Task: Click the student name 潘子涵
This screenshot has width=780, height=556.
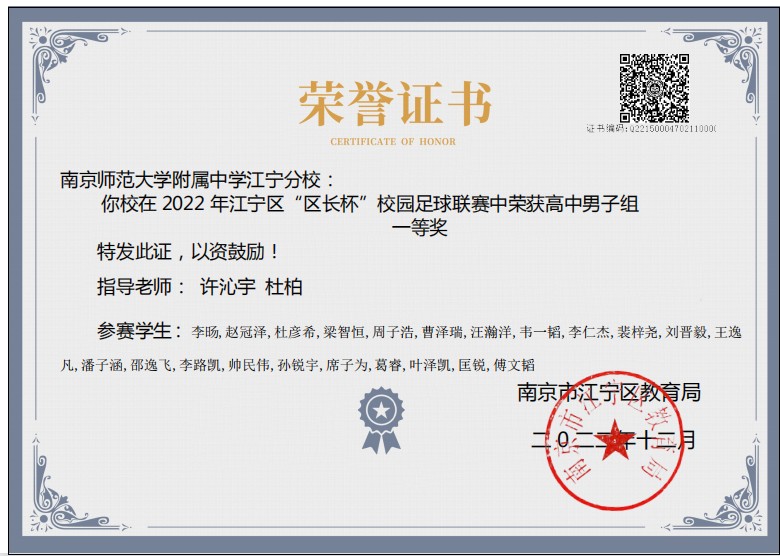Action: [102, 366]
